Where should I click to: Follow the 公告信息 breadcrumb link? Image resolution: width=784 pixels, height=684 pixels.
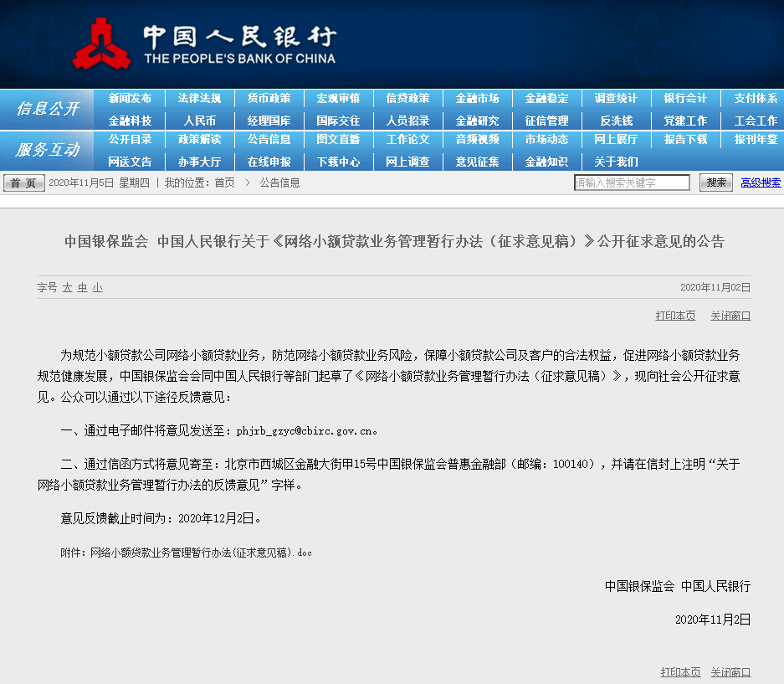(x=280, y=183)
